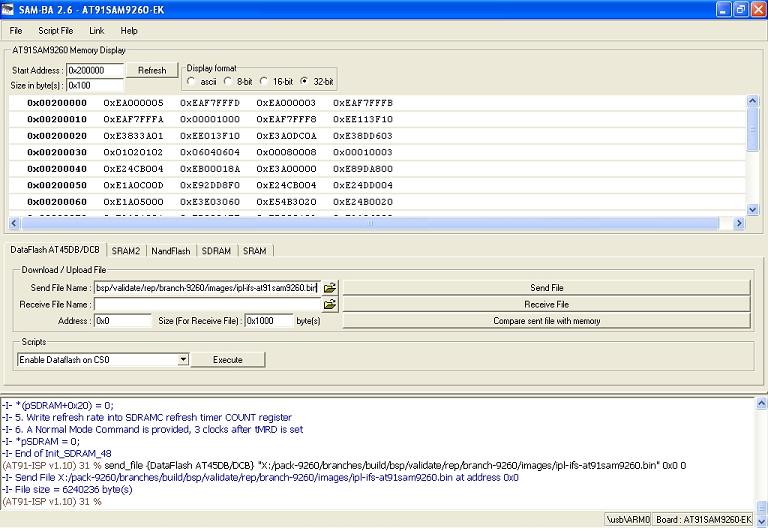Select the ascii display format

point(192,80)
